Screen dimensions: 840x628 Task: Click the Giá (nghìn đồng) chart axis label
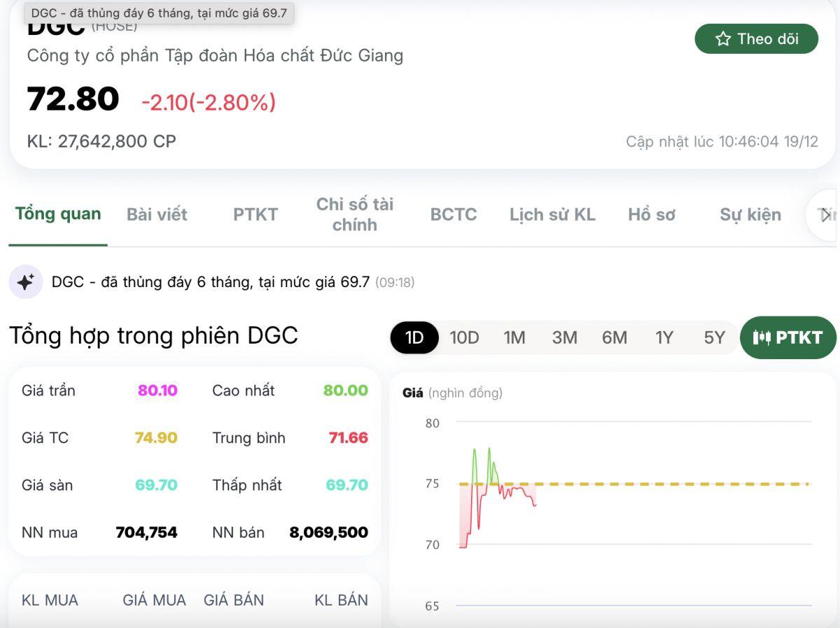pos(452,393)
